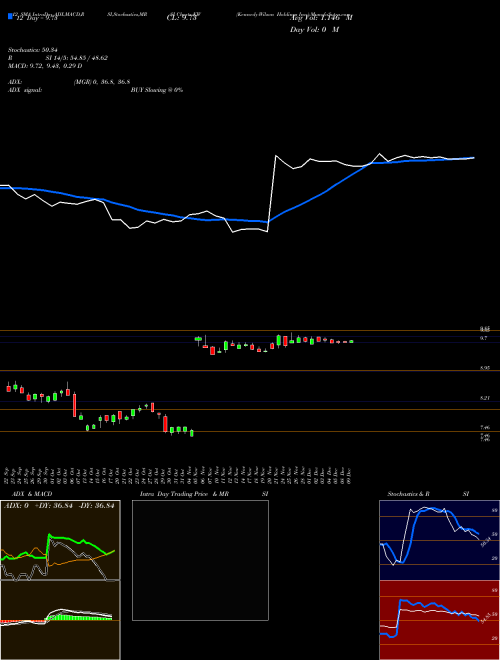The width and height of the screenshot is (500, 660).
Task: Click the 'ADX & MACD' panel title
Action: click(x=32, y=494)
